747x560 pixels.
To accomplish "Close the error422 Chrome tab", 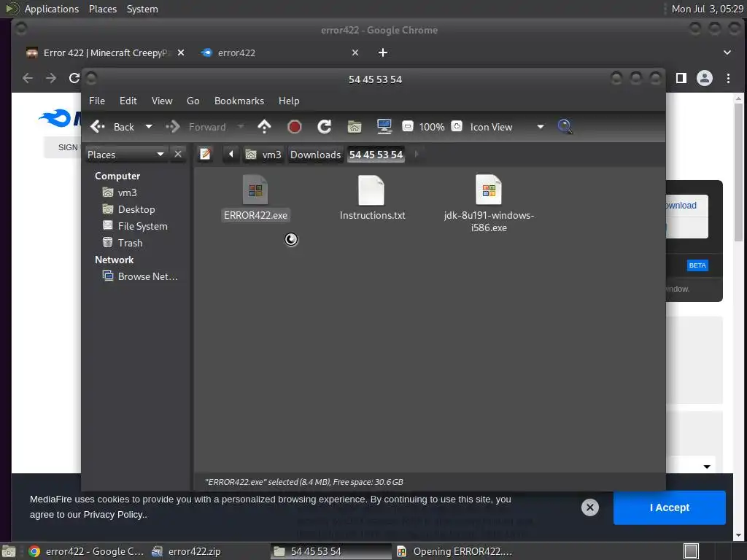I will [x=355, y=52].
